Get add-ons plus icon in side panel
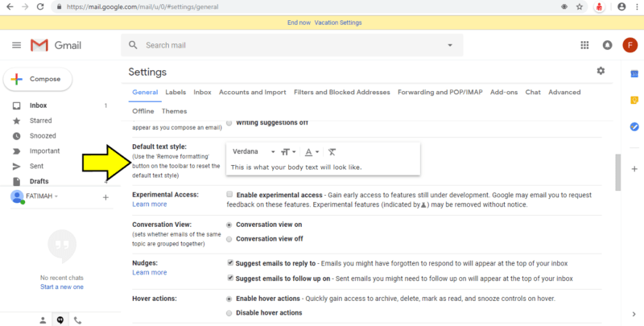The height and width of the screenshot is (326, 644). click(634, 169)
